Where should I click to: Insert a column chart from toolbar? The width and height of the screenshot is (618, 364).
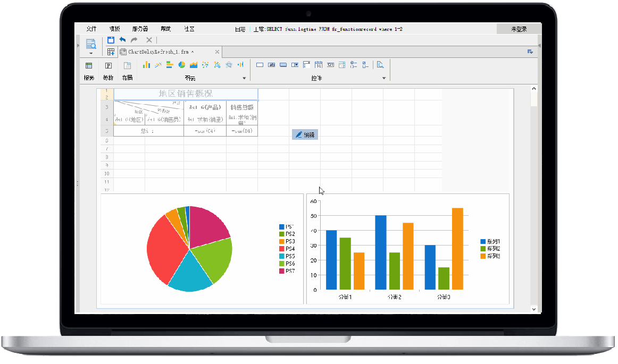click(146, 65)
